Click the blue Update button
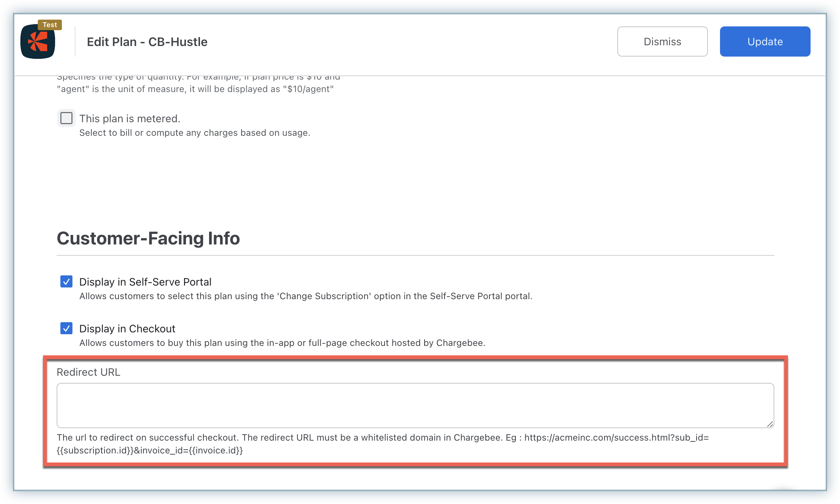Image resolution: width=840 pixels, height=504 pixels. 765,41
